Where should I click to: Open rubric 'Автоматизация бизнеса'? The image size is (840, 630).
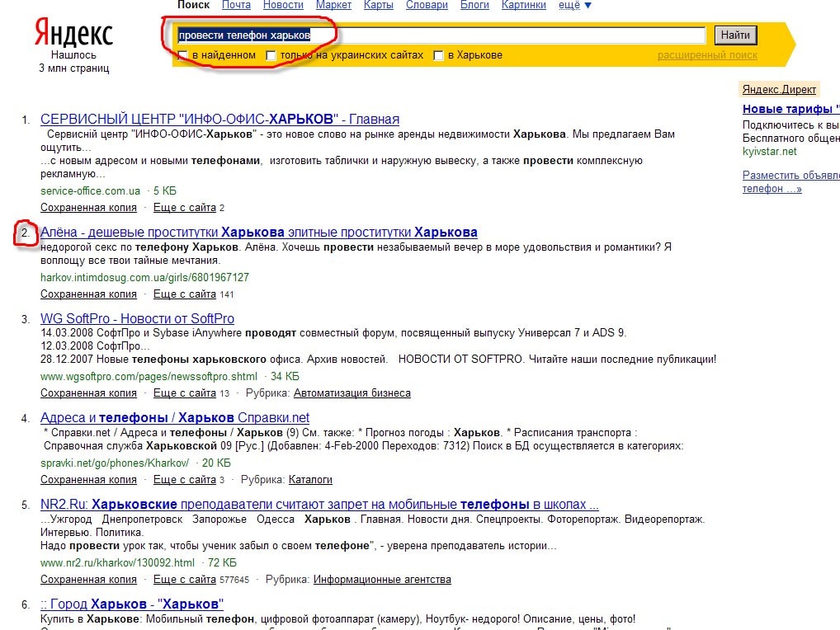coord(352,393)
